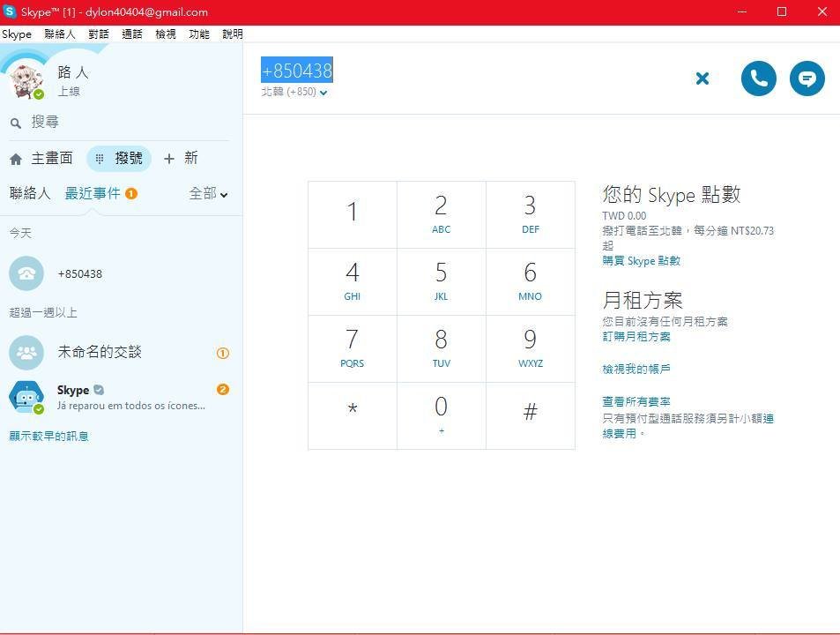The width and height of the screenshot is (840, 635).
Task: Tap the dial pad key 4 GHI
Action: [353, 282]
